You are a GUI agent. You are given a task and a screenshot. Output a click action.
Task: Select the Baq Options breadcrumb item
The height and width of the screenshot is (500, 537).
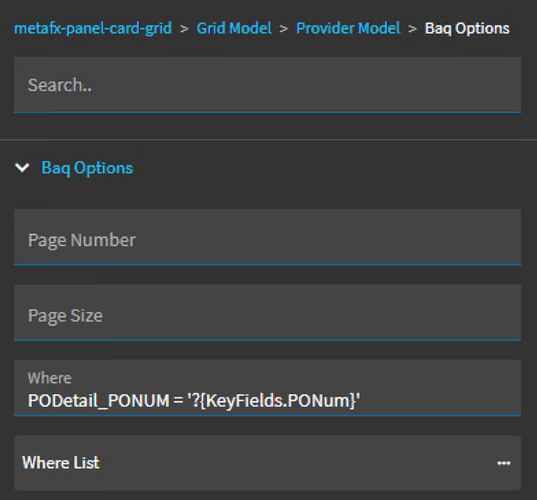467,28
